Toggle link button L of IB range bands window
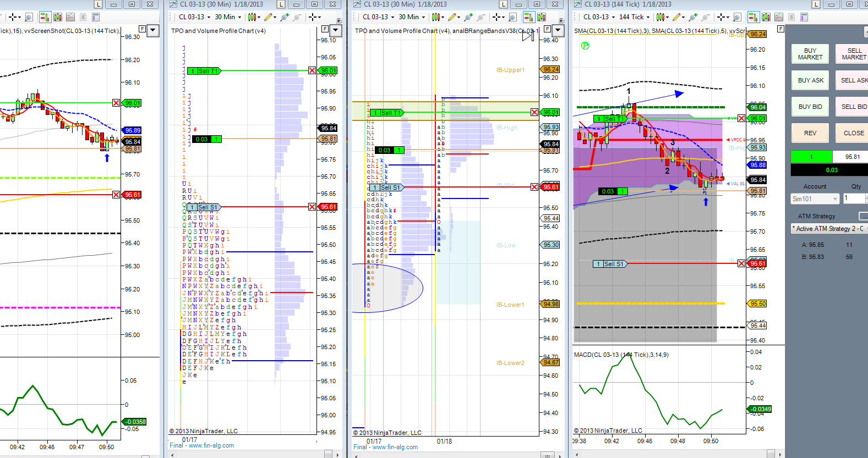868x458 pixels. [503, 4]
